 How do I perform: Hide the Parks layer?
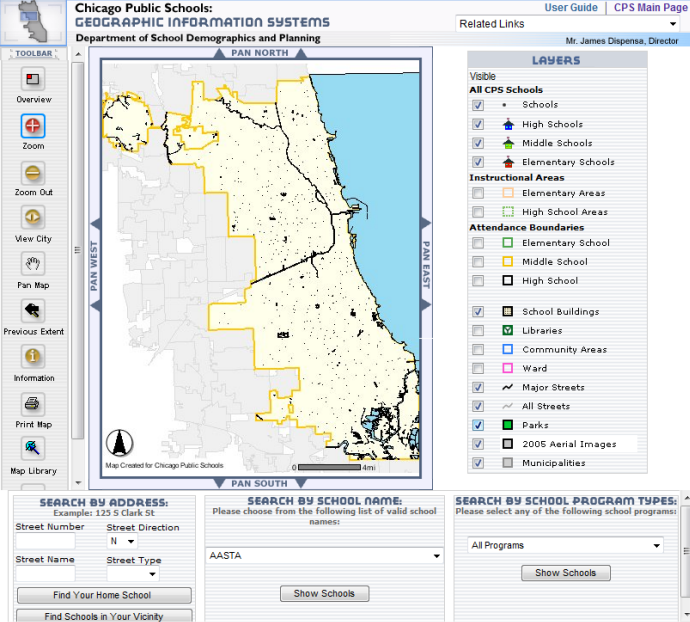click(x=478, y=425)
